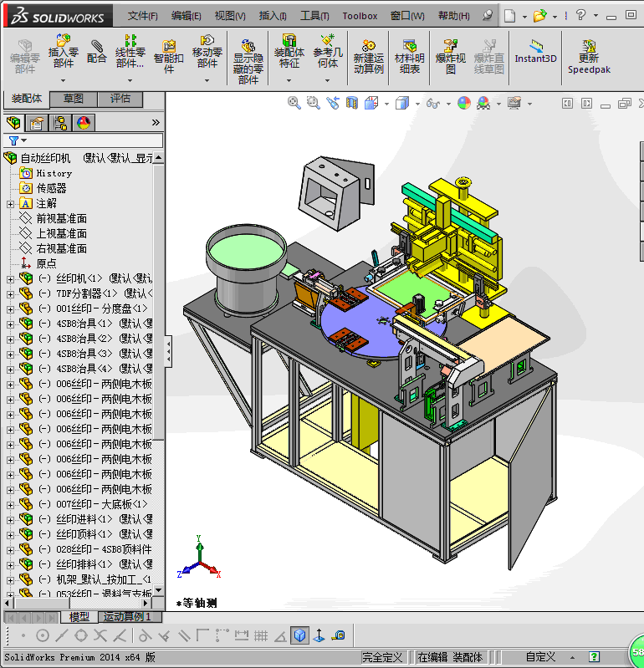
Task: Click the Exploded View (爆炸视图) tool
Action: click(x=451, y=56)
